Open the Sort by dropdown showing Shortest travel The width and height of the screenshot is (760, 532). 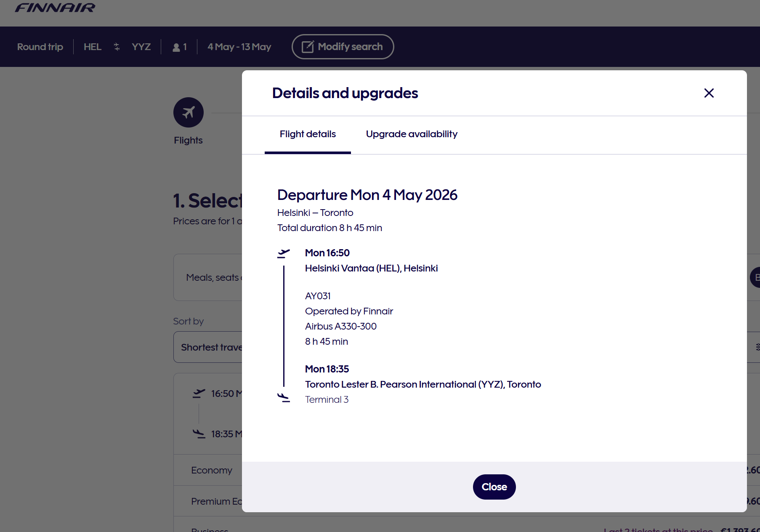point(208,347)
